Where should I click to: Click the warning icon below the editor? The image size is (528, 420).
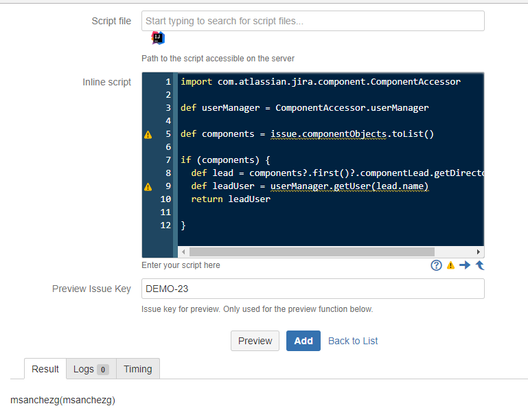(451, 265)
